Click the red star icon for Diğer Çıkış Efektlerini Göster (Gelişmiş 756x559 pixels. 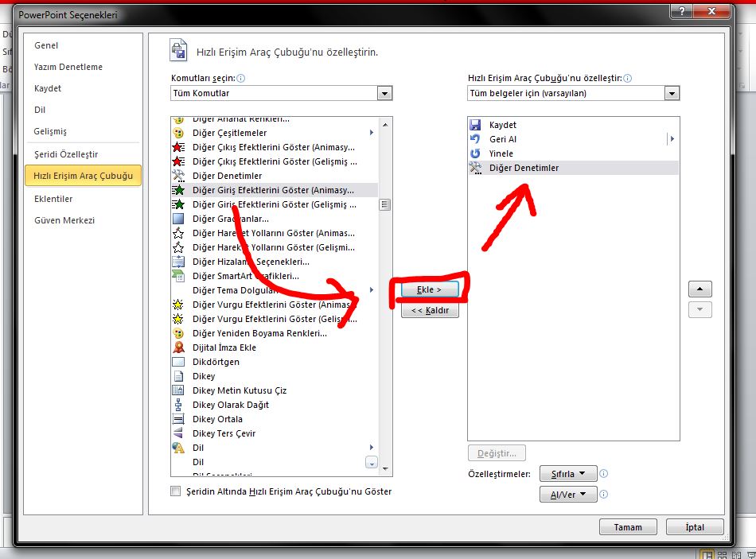pyautogui.click(x=178, y=161)
